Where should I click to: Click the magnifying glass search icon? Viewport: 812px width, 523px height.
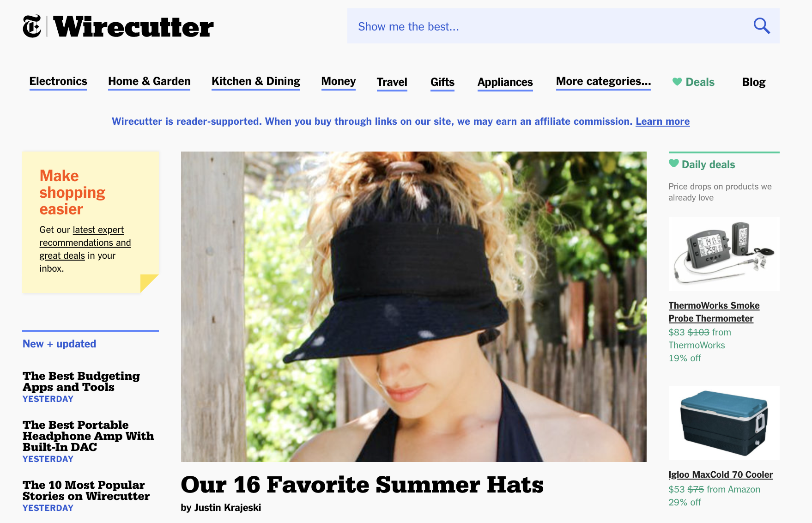point(762,26)
